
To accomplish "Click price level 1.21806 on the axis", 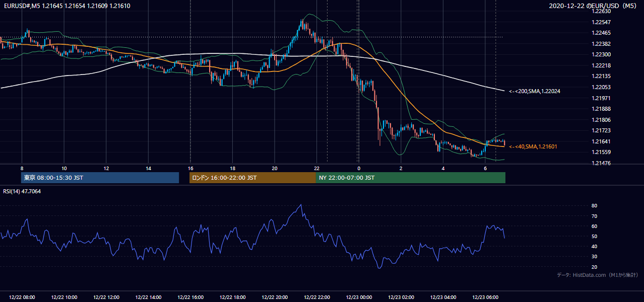I will [x=602, y=120].
